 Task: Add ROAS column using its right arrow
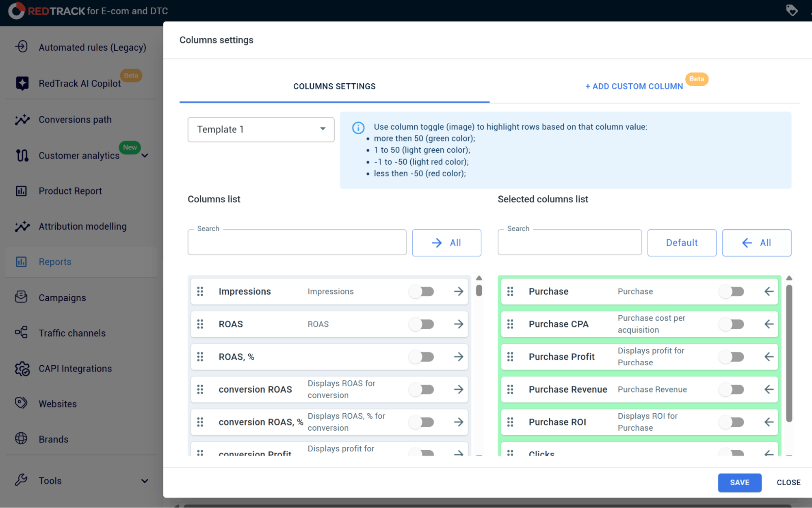(459, 324)
